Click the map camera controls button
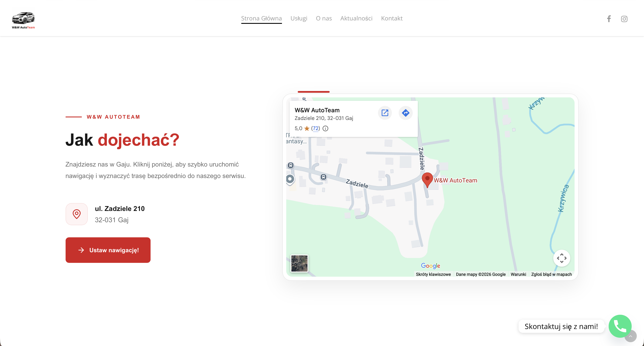Image resolution: width=644 pixels, height=346 pixels. pyautogui.click(x=562, y=258)
